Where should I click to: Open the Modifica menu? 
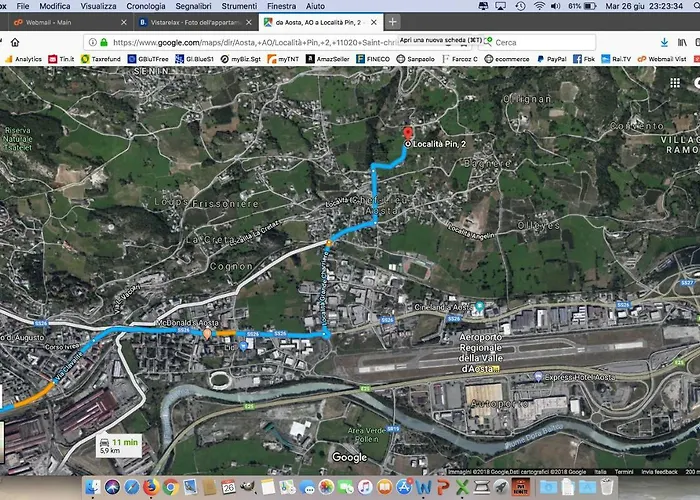[54, 6]
